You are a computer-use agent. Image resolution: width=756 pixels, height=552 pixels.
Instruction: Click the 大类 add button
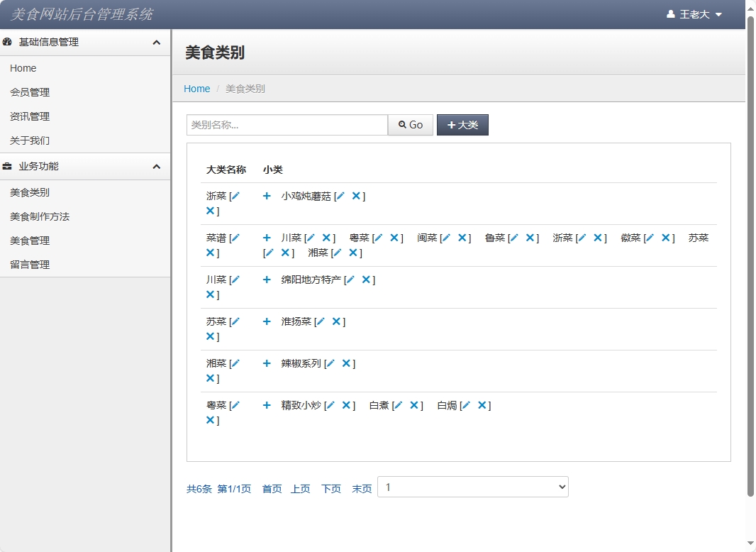point(462,125)
